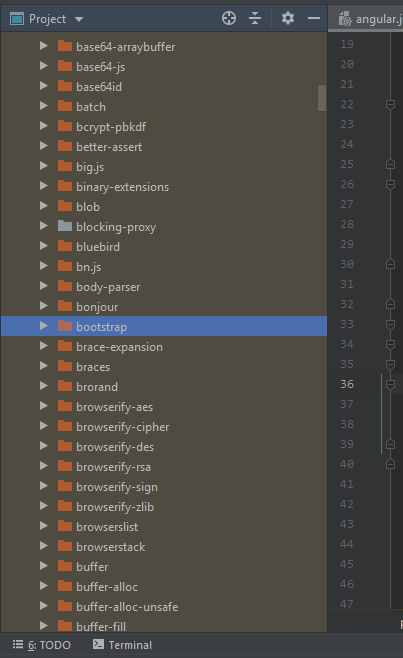Open the 6: TODO tool window
The image size is (403, 658).
click(42, 645)
